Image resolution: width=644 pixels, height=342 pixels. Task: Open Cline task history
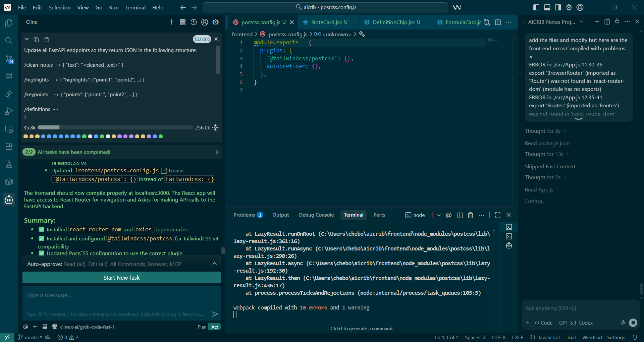tap(194, 22)
